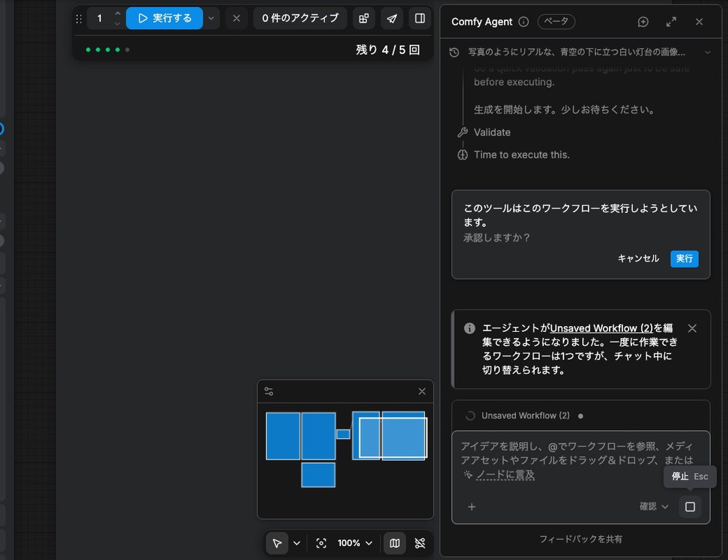Toggle link visibility icon
The width and height of the screenshot is (728, 560).
[420, 543]
